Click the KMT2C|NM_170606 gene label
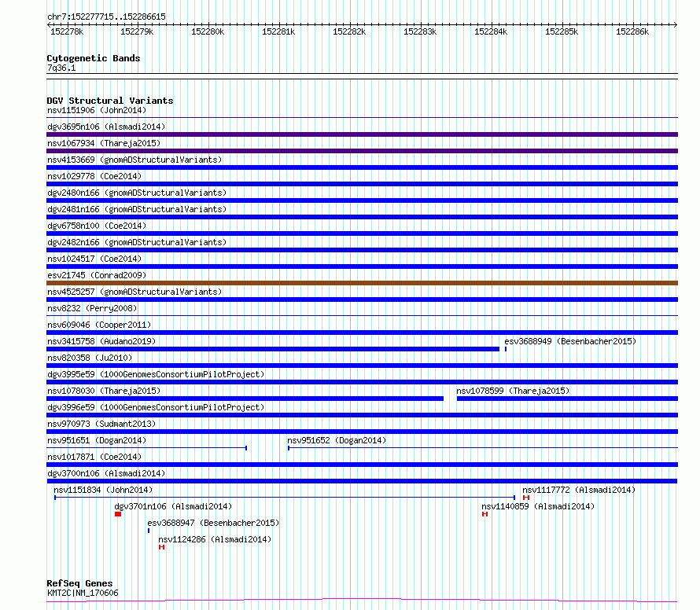700x610 pixels. (83, 593)
